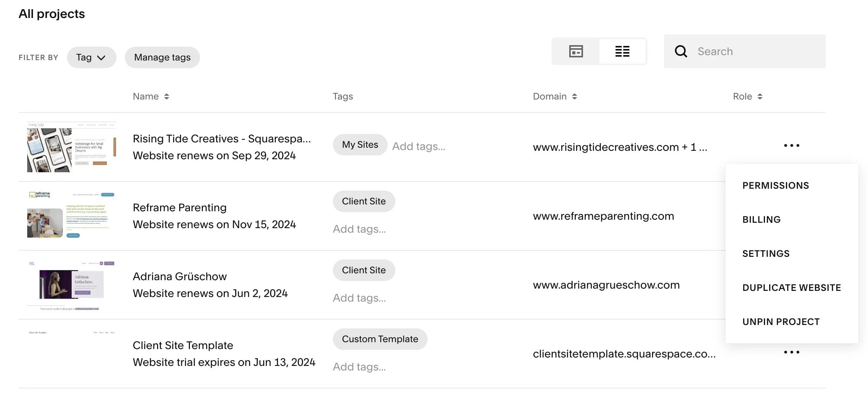Open the Client Site Template project name
Image resolution: width=868 pixels, height=395 pixels.
click(x=183, y=345)
